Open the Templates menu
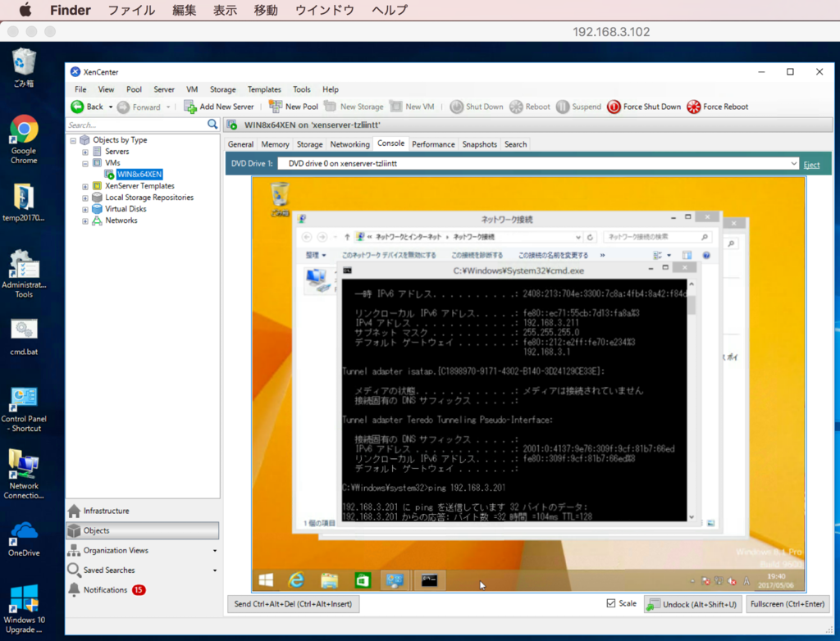The image size is (840, 641). point(264,89)
